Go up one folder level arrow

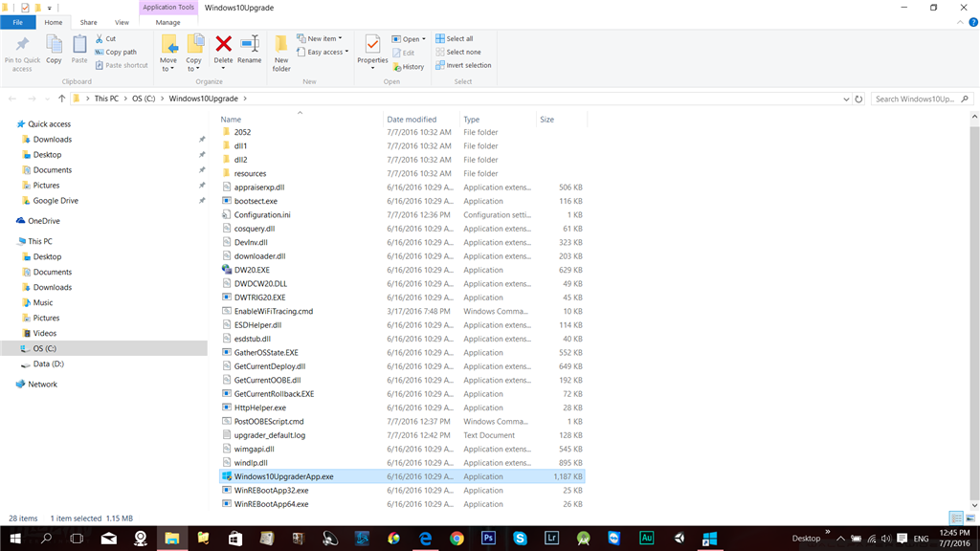tap(61, 99)
